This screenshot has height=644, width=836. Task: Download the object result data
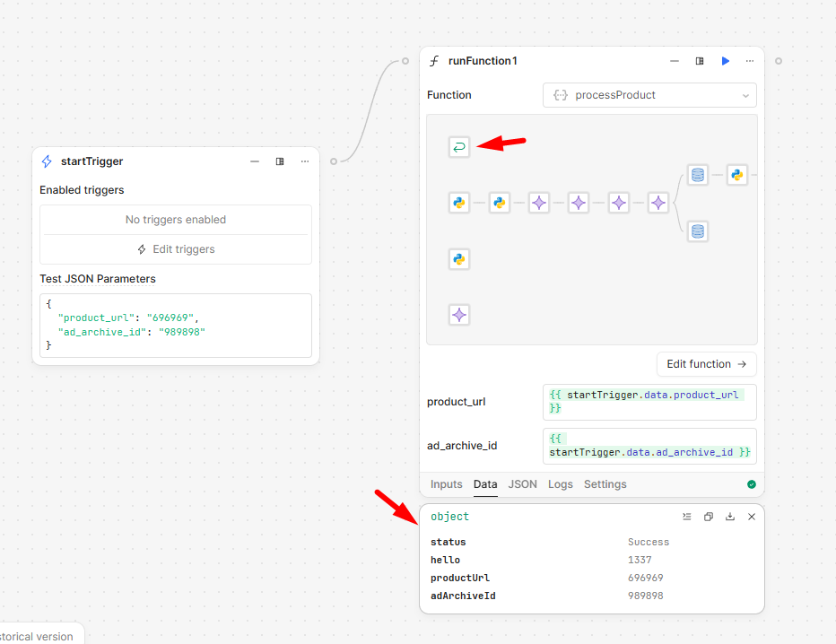(x=730, y=517)
